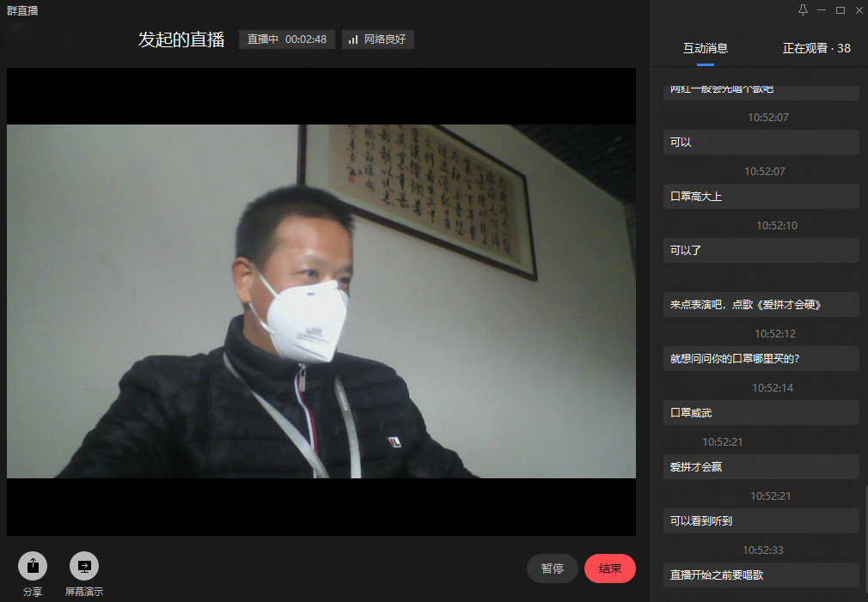This screenshot has height=602, width=868.
Task: End the broadcast with 结束 button
Action: point(609,569)
